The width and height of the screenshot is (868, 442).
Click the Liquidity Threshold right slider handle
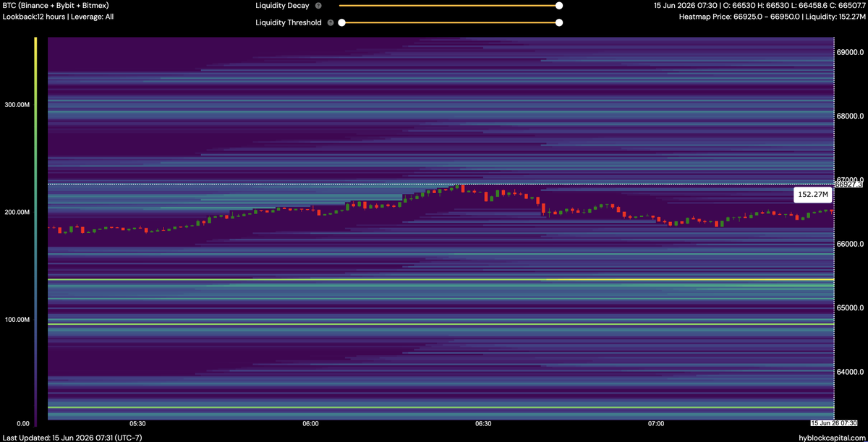click(559, 22)
